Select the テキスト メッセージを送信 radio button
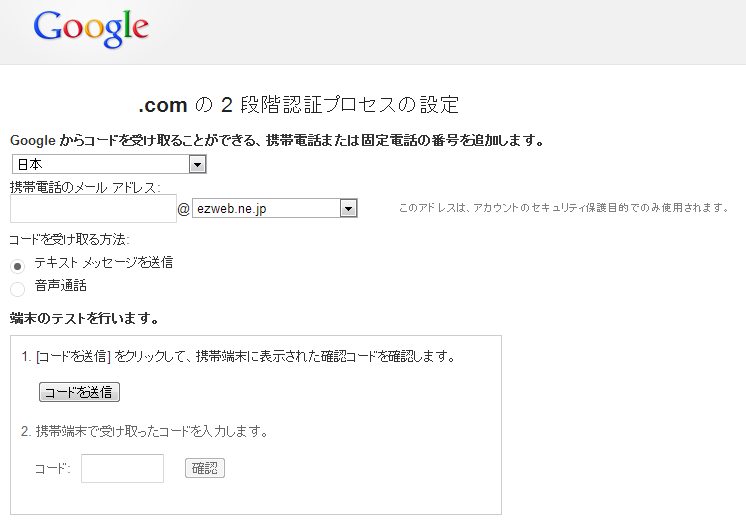 18,266
